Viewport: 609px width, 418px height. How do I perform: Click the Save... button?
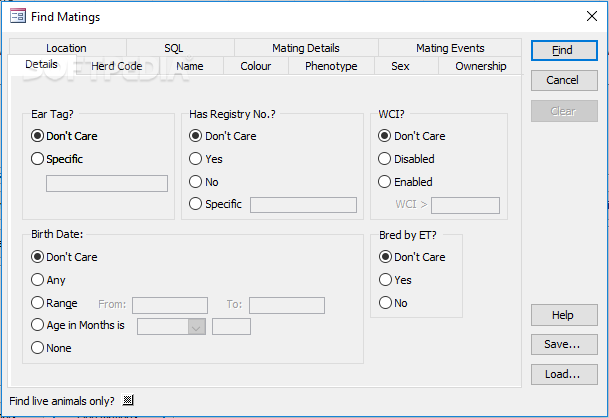click(x=564, y=344)
